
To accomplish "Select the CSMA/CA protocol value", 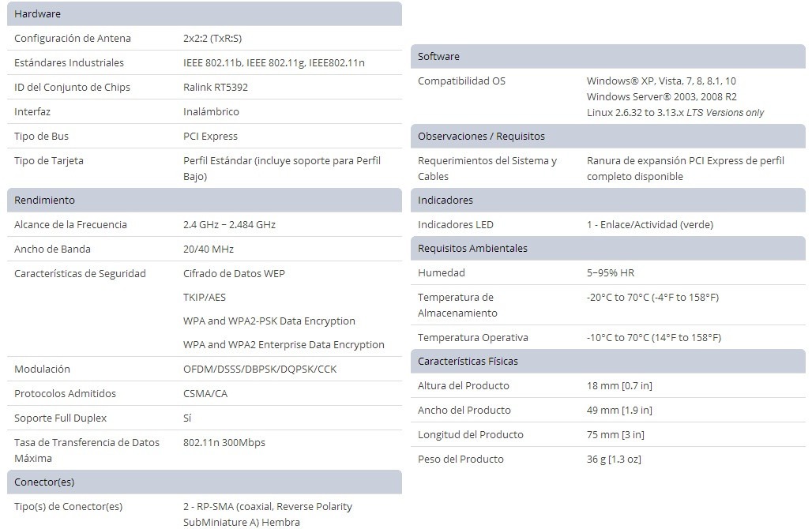I will click(205, 393).
